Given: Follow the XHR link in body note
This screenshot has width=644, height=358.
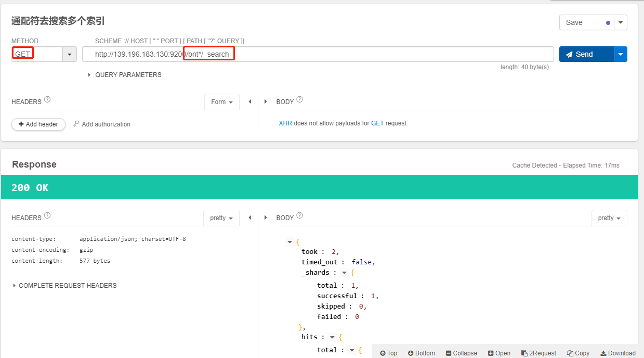Looking at the screenshot, I should tap(285, 123).
